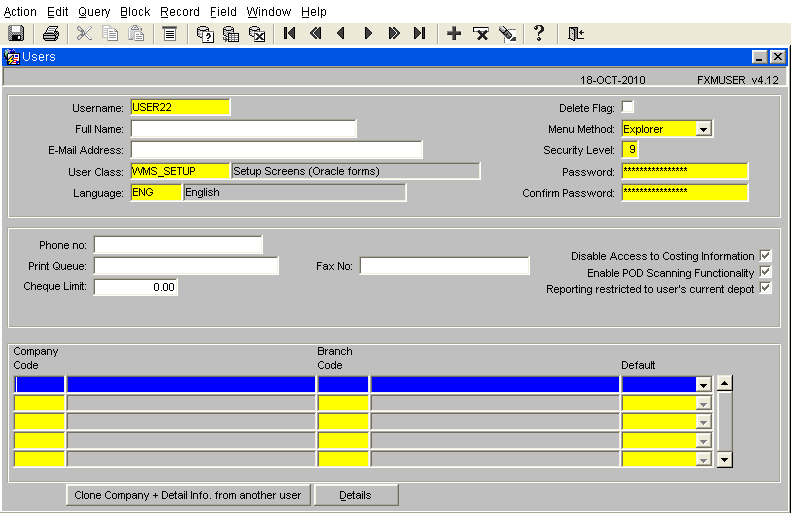This screenshot has width=791, height=513.
Task: Open the Edit menu
Action: pos(58,12)
